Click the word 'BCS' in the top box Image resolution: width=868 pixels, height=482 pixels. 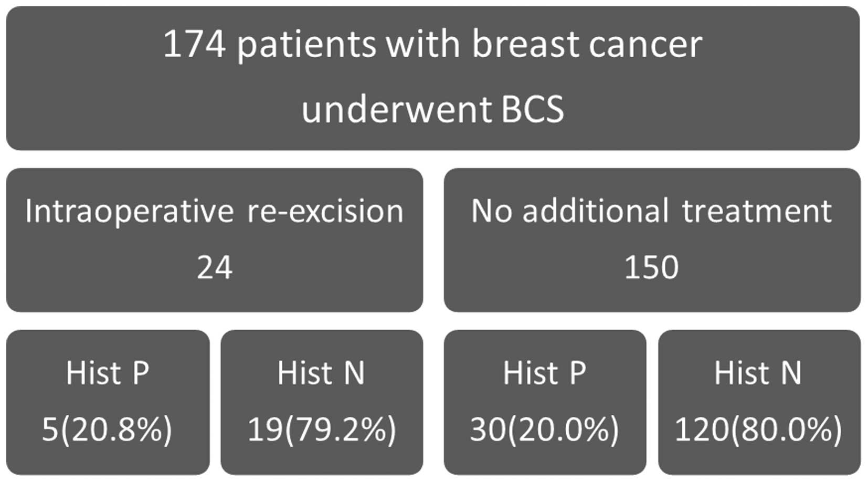532,109
